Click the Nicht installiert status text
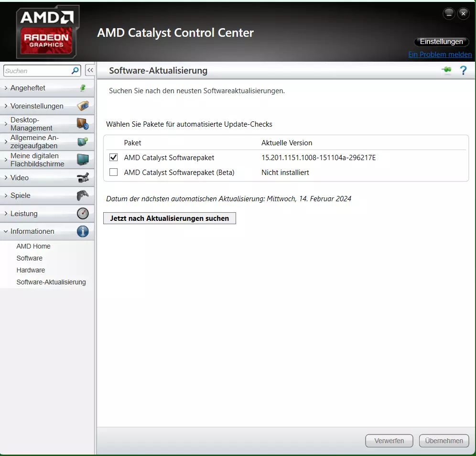Image resolution: width=476 pixels, height=456 pixels. (x=285, y=173)
